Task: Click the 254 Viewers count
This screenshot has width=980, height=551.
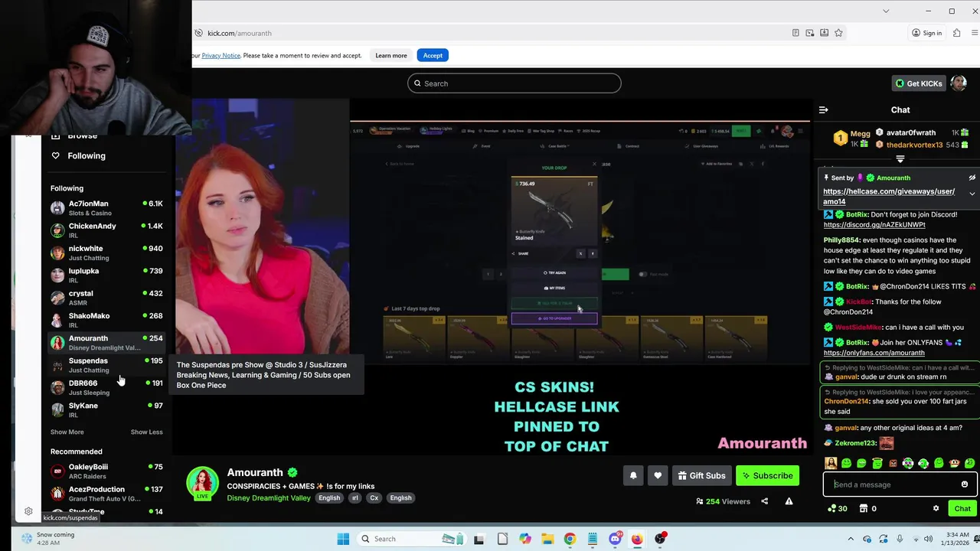Action: [722, 501]
